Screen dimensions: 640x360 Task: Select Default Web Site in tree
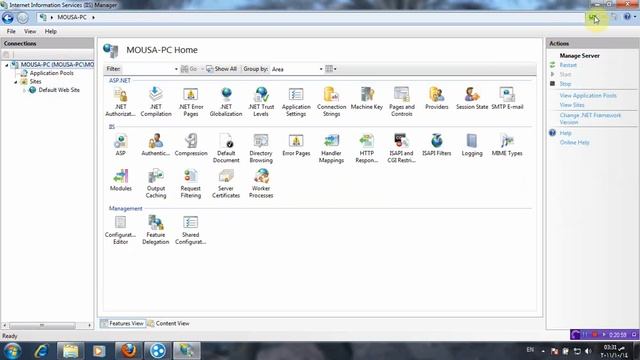click(59, 90)
